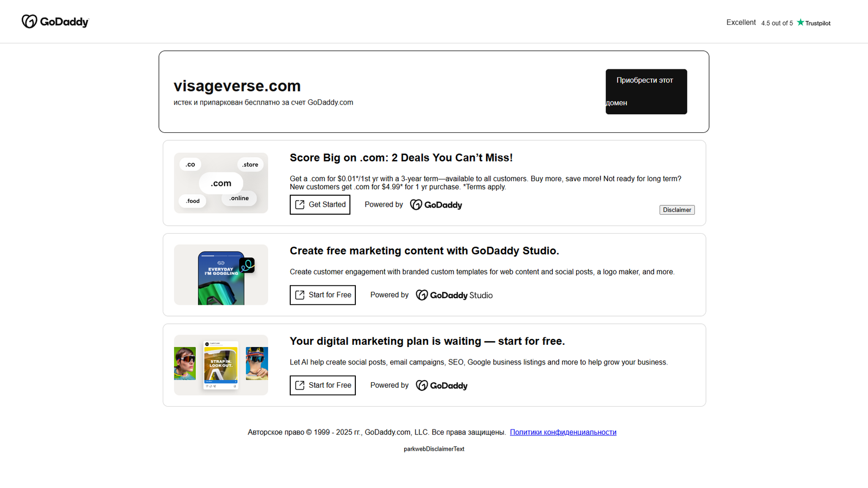Click the Excellent rating text
Viewport: 868px width, 488px height.
(x=741, y=22)
